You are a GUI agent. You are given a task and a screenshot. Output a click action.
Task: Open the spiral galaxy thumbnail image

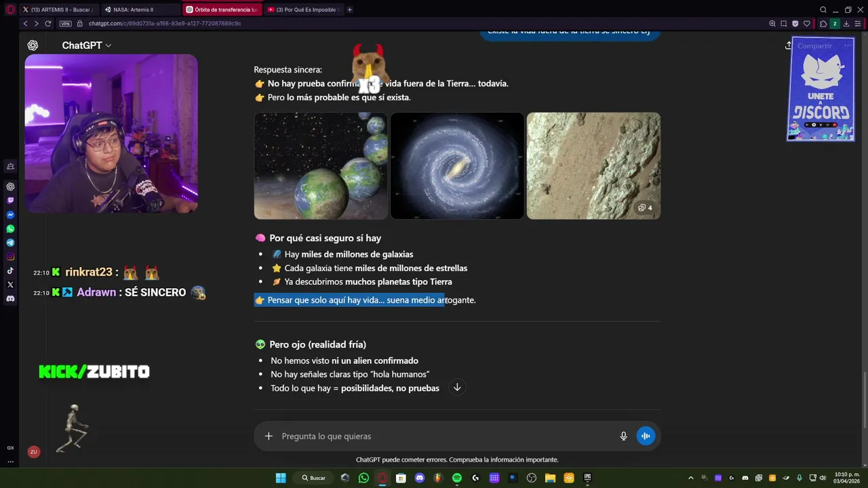[457, 165]
